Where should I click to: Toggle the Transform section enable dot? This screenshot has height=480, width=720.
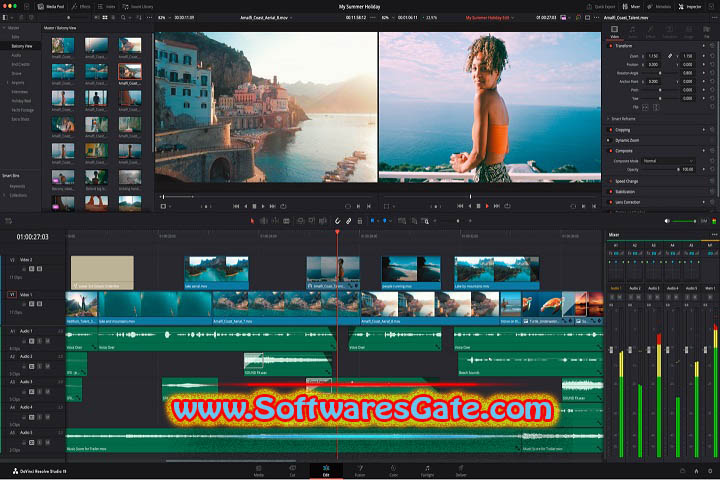coord(610,46)
